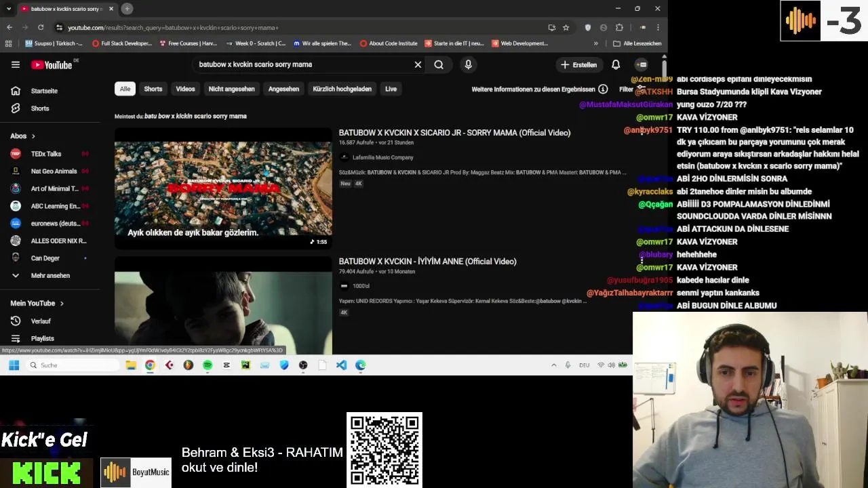The width and height of the screenshot is (868, 488).
Task: Show hidden system tray icons
Action: (553, 365)
